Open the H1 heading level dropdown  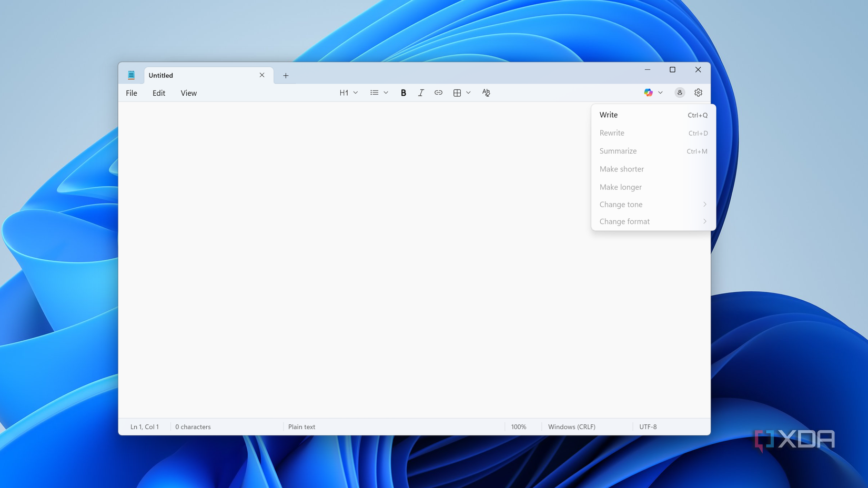click(x=348, y=93)
